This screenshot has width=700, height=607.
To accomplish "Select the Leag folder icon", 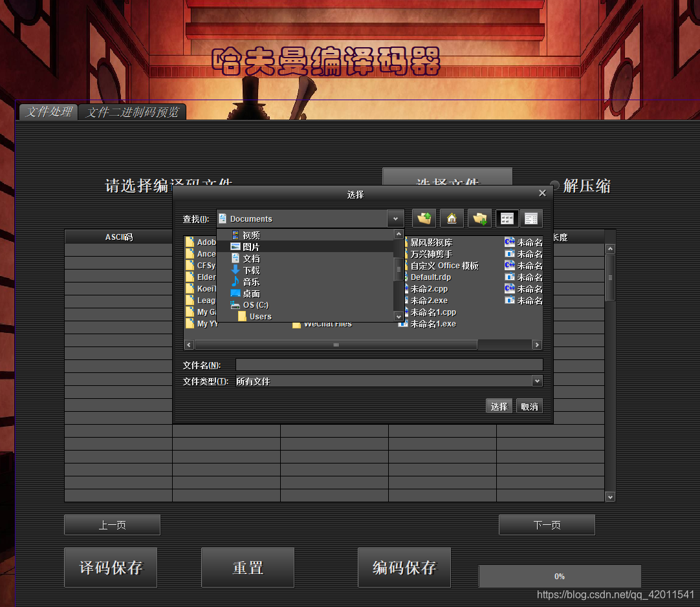I will 190,300.
